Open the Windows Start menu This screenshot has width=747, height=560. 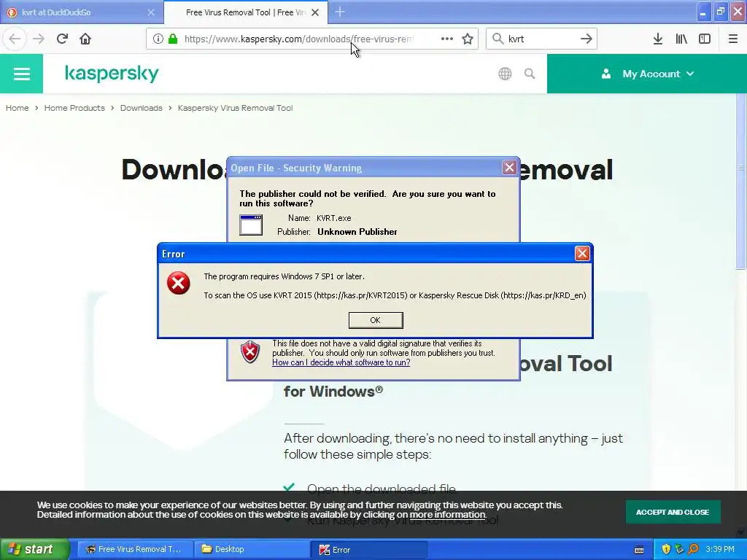tap(35, 549)
